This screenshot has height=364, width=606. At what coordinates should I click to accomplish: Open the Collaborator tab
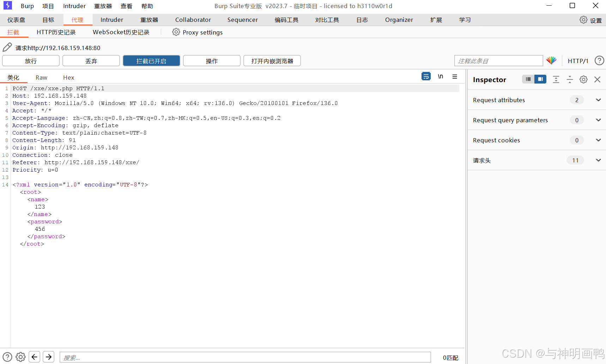click(193, 20)
